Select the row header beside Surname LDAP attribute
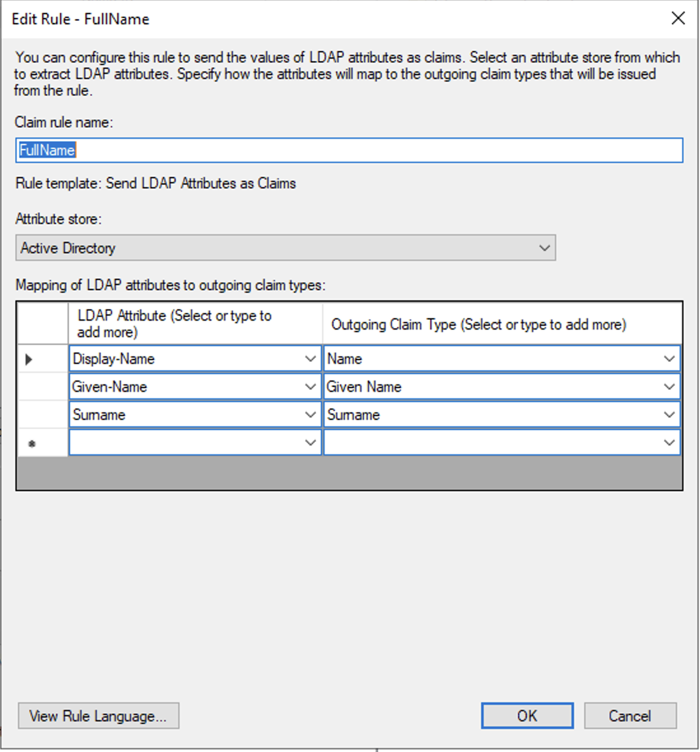Image resolution: width=700 pixels, height=752 pixels. pyautogui.click(x=42, y=415)
